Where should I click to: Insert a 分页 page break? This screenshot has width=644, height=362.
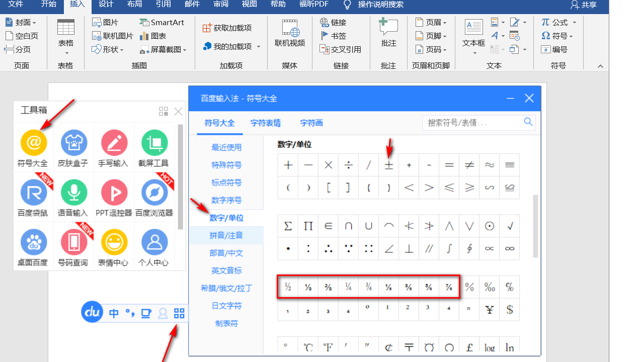pos(18,49)
